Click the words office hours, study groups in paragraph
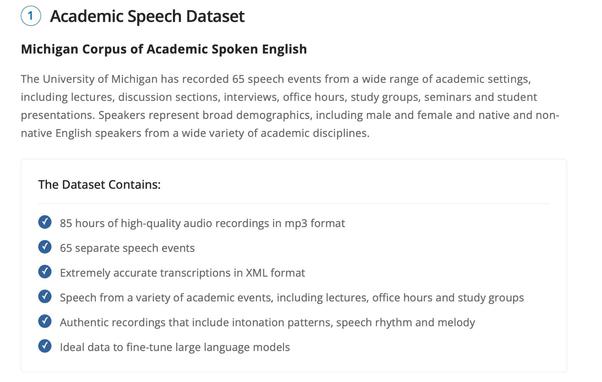The height and width of the screenshot is (382, 602). [352, 97]
